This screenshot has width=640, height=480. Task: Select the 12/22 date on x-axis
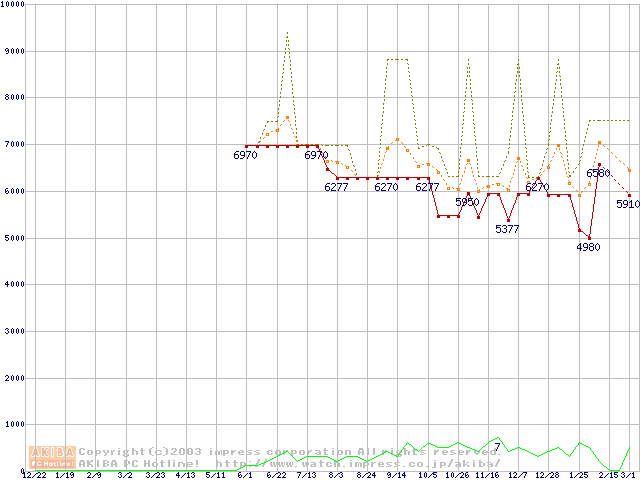click(x=34, y=475)
